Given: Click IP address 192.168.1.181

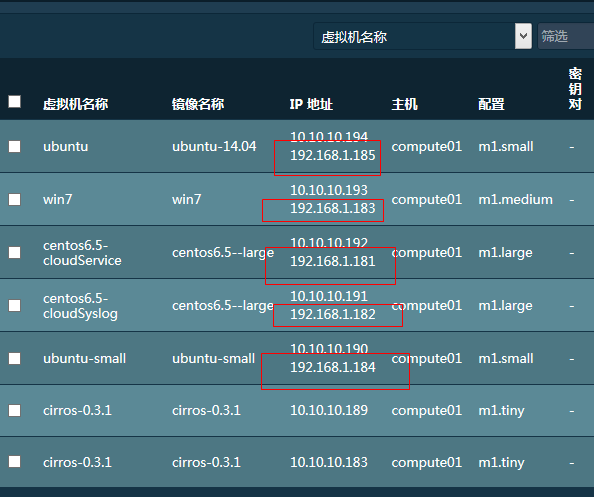Looking at the screenshot, I should click(x=333, y=261).
